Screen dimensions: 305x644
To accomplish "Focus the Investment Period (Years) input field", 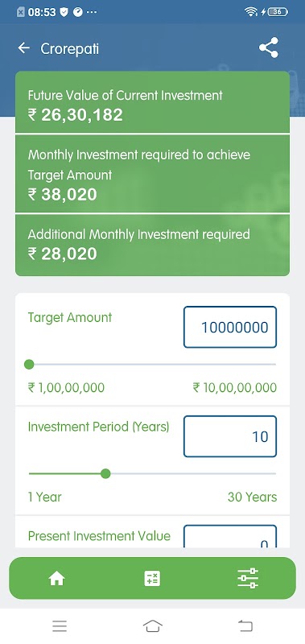I will point(230,436).
